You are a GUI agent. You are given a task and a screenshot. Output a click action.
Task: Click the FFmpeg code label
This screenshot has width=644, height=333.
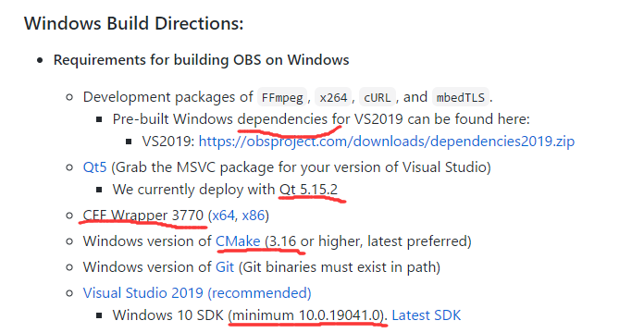click(282, 97)
